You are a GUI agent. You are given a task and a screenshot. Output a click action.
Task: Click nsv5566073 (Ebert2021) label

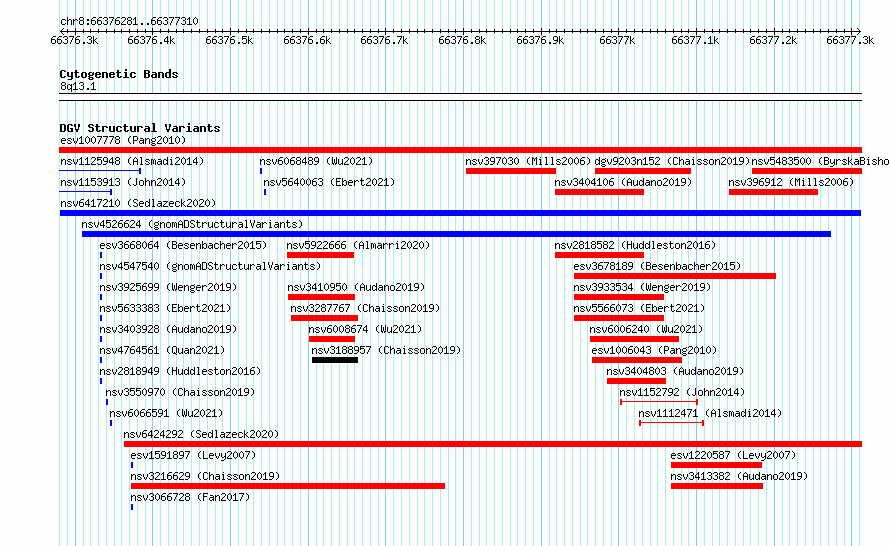pos(639,308)
